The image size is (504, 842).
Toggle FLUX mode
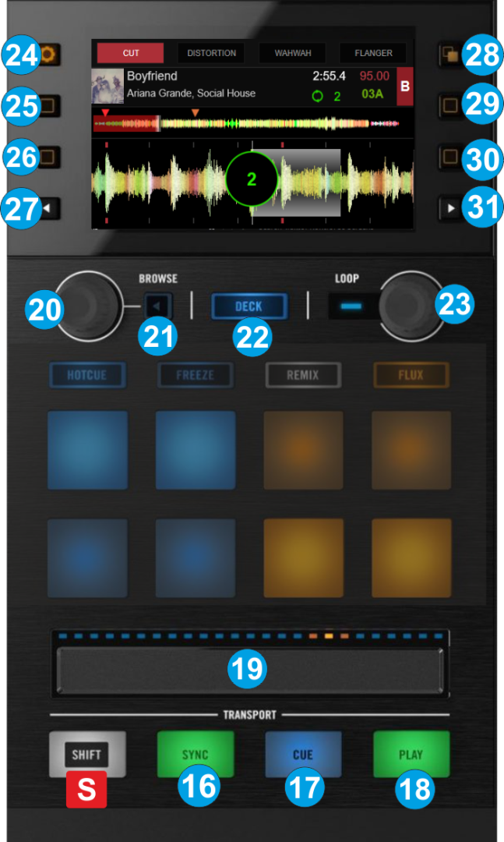point(411,375)
